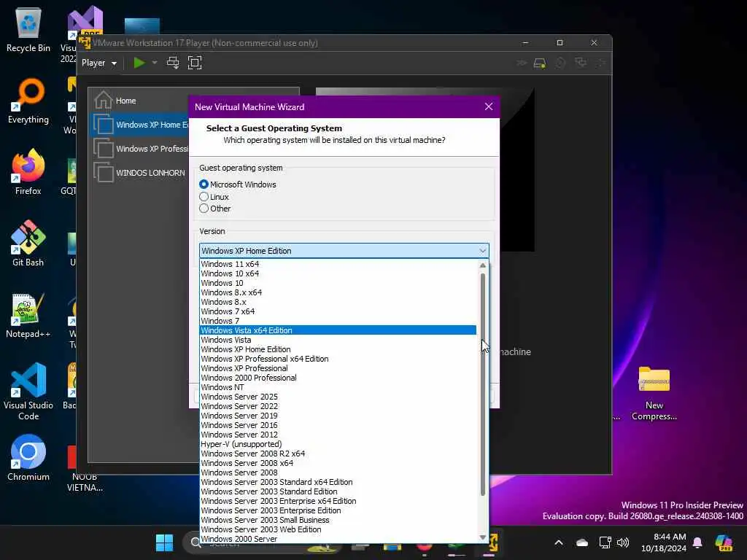
Task: Click VMware removable devices drive icon
Action: tap(540, 63)
